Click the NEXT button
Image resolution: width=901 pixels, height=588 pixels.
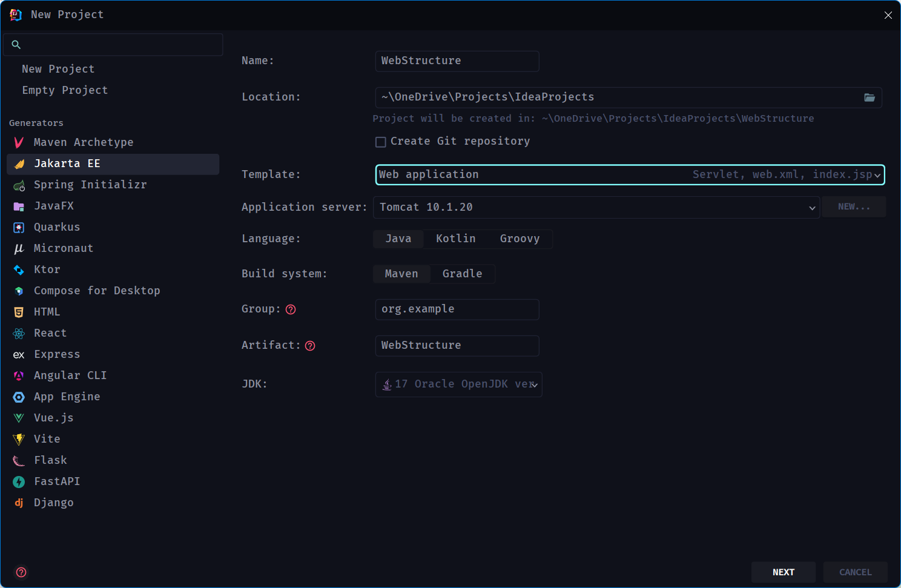tap(784, 572)
